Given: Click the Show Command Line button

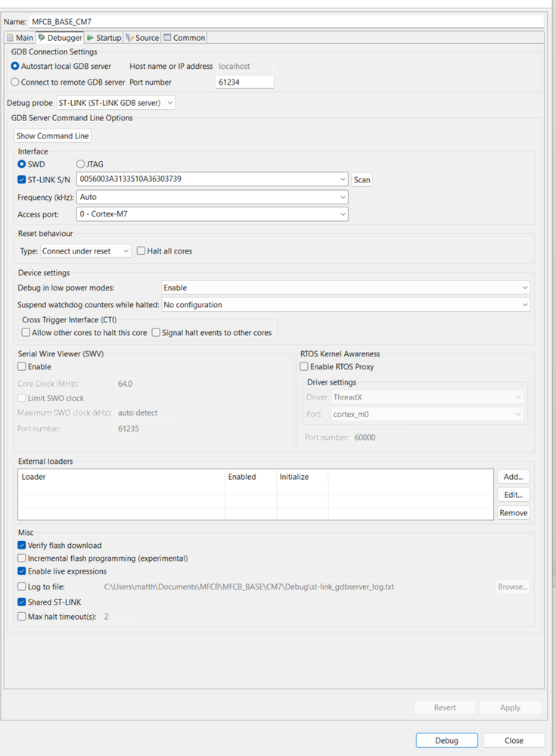Looking at the screenshot, I should (x=51, y=135).
